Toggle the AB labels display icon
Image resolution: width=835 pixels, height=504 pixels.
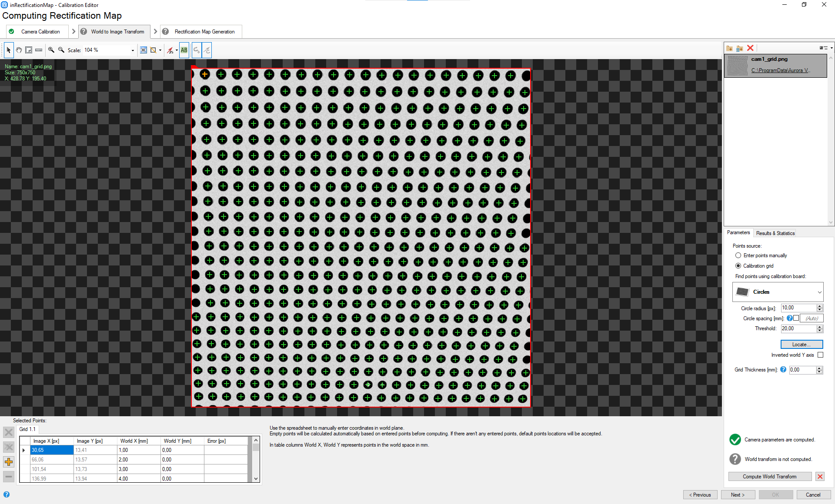[184, 50]
